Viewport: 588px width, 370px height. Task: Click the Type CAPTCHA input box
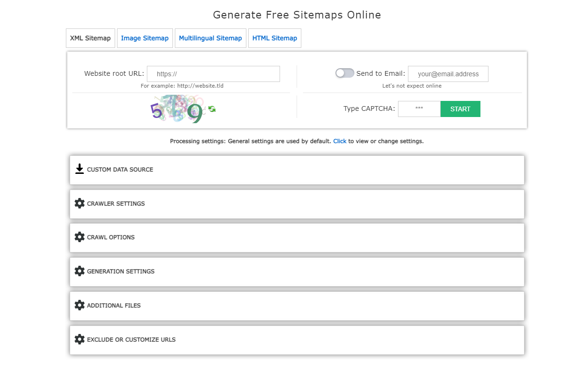419,108
